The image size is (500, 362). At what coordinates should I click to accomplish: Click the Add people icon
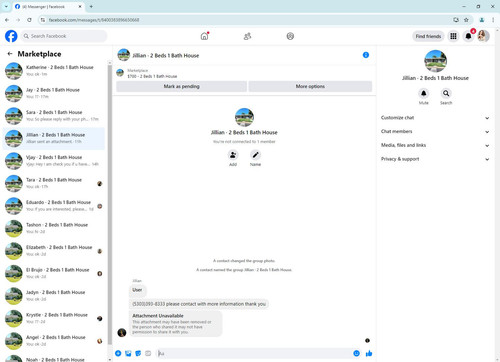[x=233, y=155]
